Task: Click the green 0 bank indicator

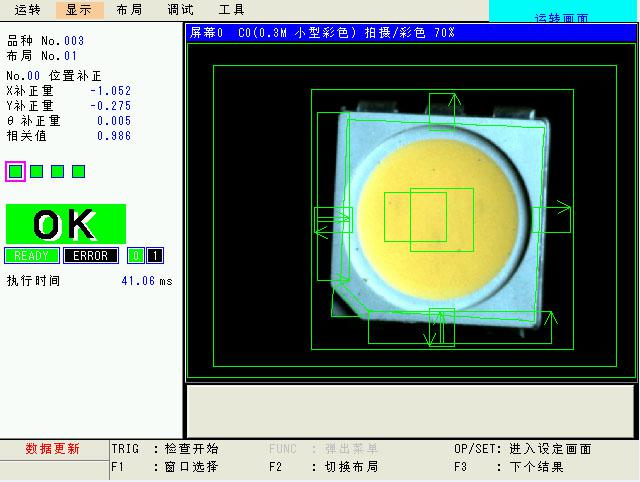Action: click(137, 255)
